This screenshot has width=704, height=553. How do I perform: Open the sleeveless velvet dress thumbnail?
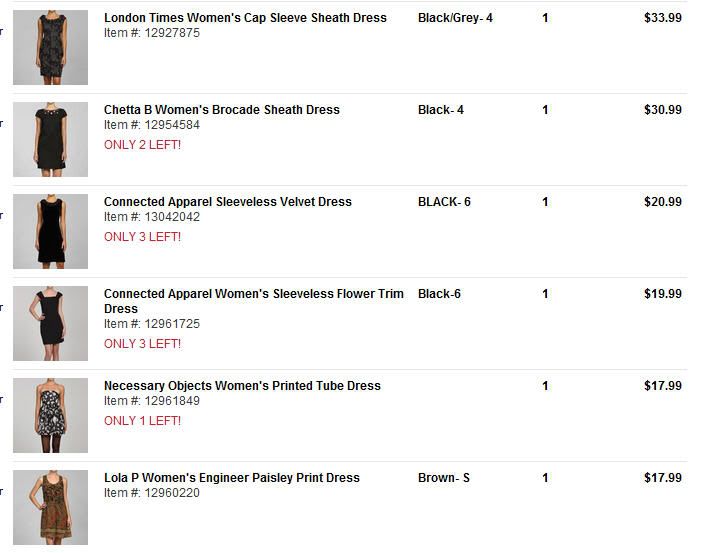click(50, 232)
